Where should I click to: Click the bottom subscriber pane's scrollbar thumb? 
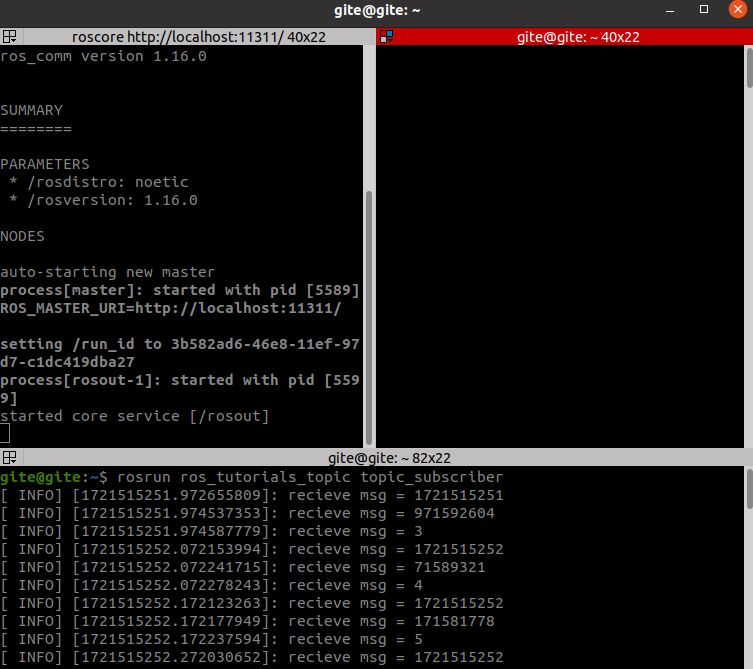pyautogui.click(x=749, y=489)
